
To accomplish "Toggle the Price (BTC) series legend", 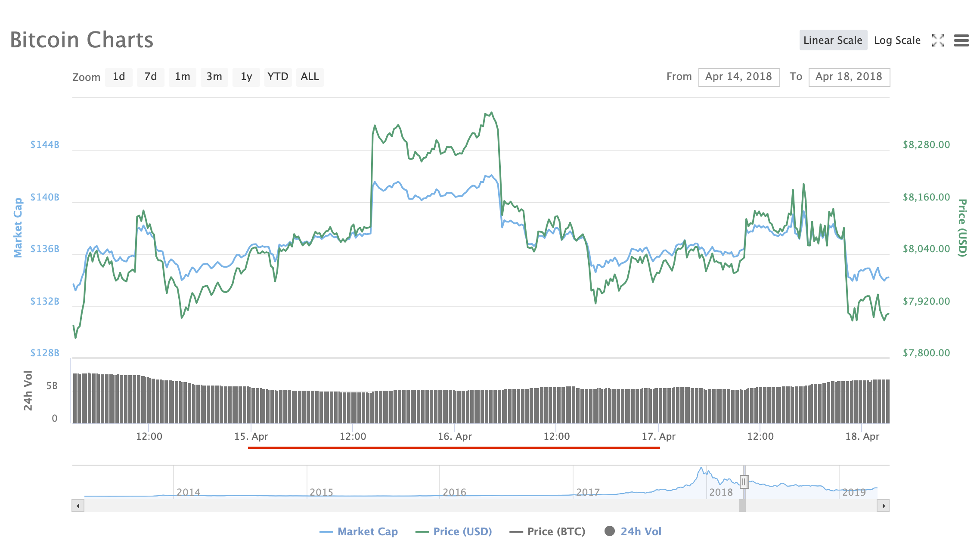I will click(x=556, y=531).
